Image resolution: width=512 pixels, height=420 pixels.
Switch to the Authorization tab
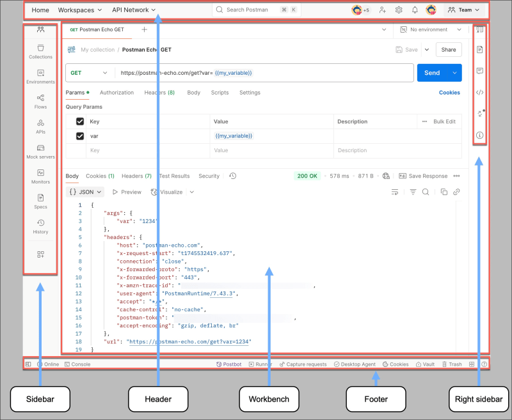click(116, 93)
